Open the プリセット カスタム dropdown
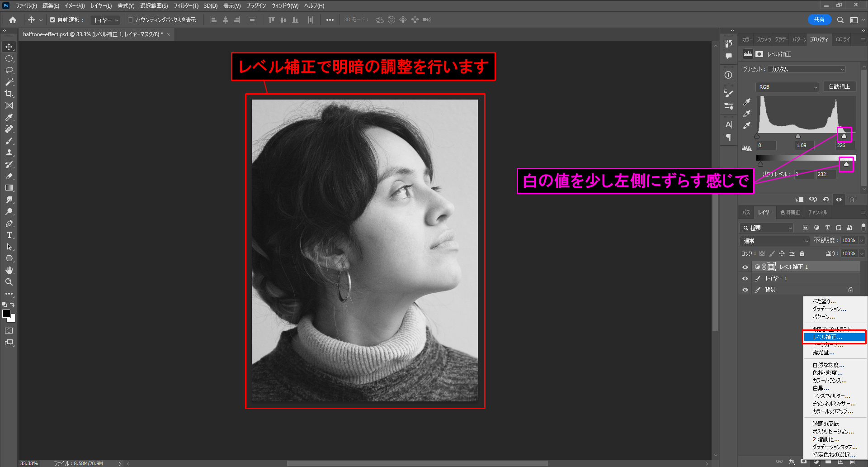The height and width of the screenshot is (467, 868). point(807,69)
